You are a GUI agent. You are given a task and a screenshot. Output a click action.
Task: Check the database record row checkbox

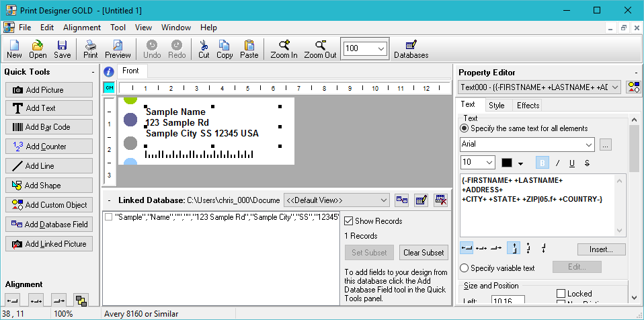[x=108, y=217]
